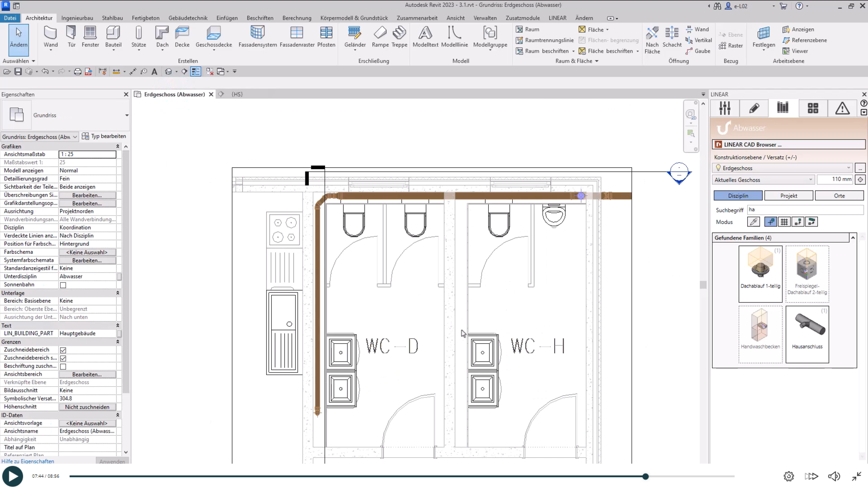
Task: Open the Grundriss type selector dropdown
Action: click(x=127, y=115)
